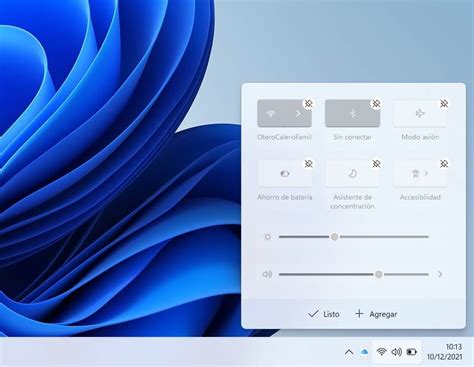Viewport: 474px width, 367px height.
Task: Click the Accesibilidad label
Action: click(x=420, y=197)
